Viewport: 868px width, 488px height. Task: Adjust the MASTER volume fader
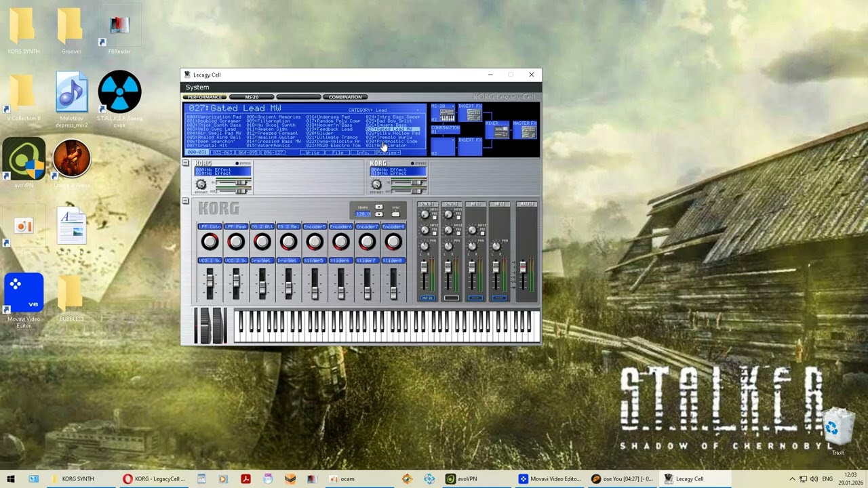pyautogui.click(x=523, y=266)
